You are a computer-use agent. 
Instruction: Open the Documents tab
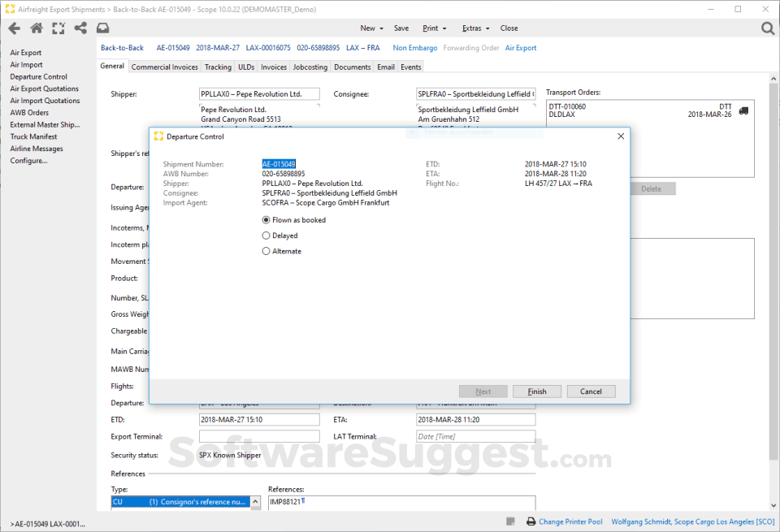point(352,67)
